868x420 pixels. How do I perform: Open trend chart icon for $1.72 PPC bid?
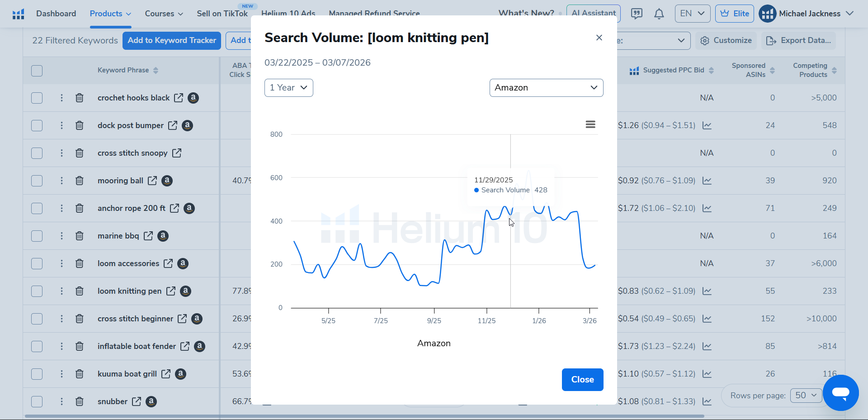pos(707,208)
